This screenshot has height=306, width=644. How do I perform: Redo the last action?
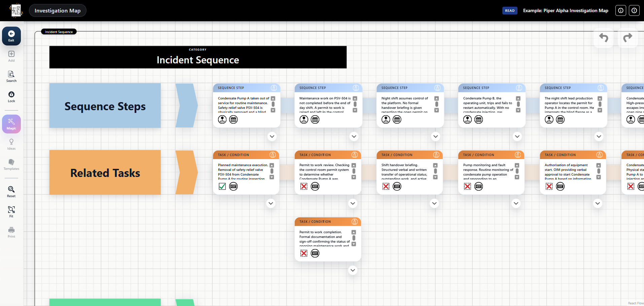click(628, 38)
